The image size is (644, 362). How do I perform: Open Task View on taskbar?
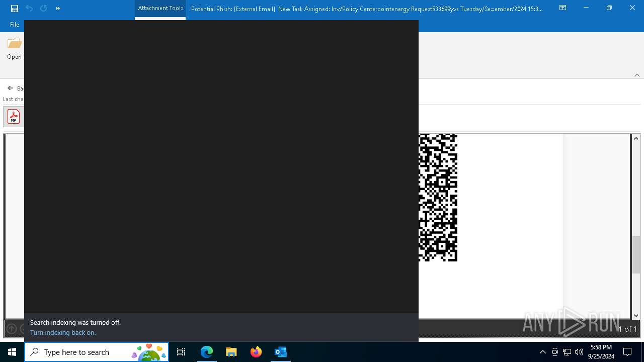point(181,352)
